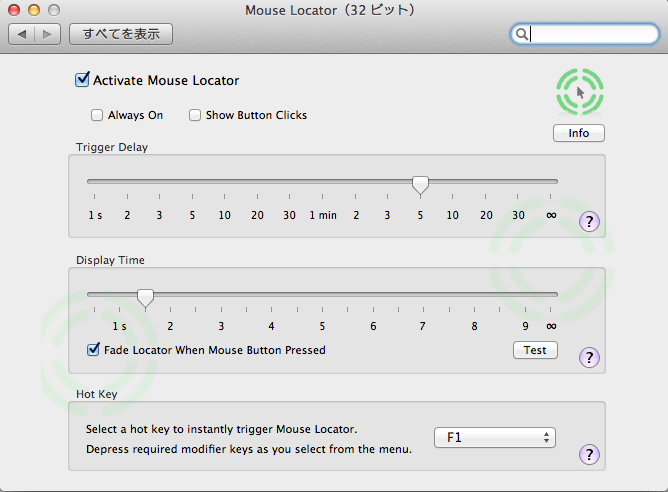Open help for the Trigger Delay section
Screen dimensions: 668x492
pyautogui.click(x=589, y=222)
